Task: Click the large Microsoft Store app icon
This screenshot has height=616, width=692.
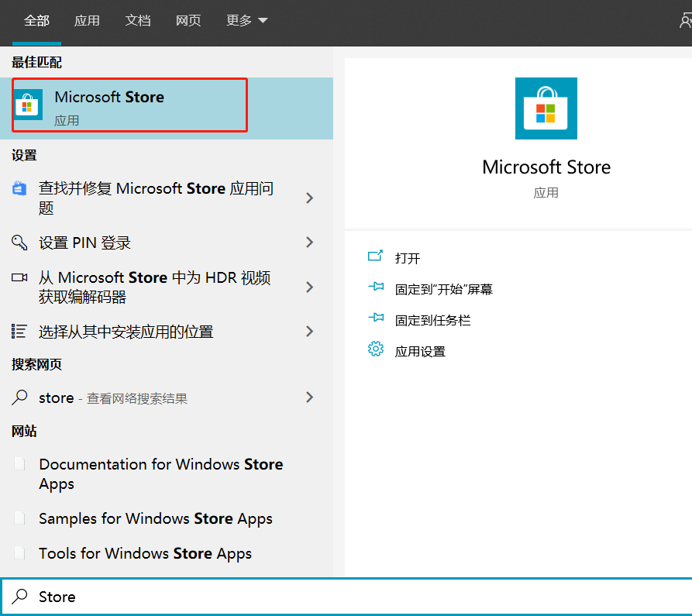Action: pos(546,108)
